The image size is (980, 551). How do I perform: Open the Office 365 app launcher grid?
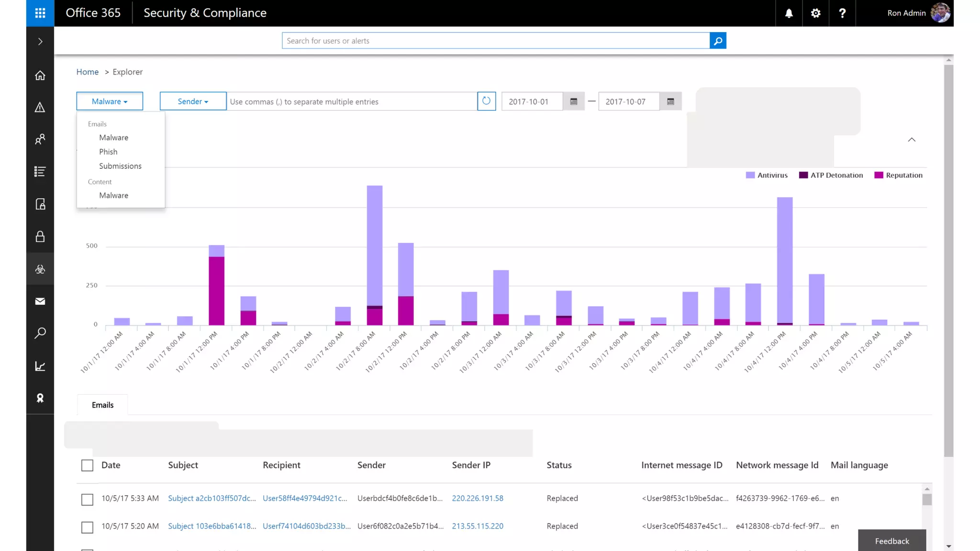40,13
